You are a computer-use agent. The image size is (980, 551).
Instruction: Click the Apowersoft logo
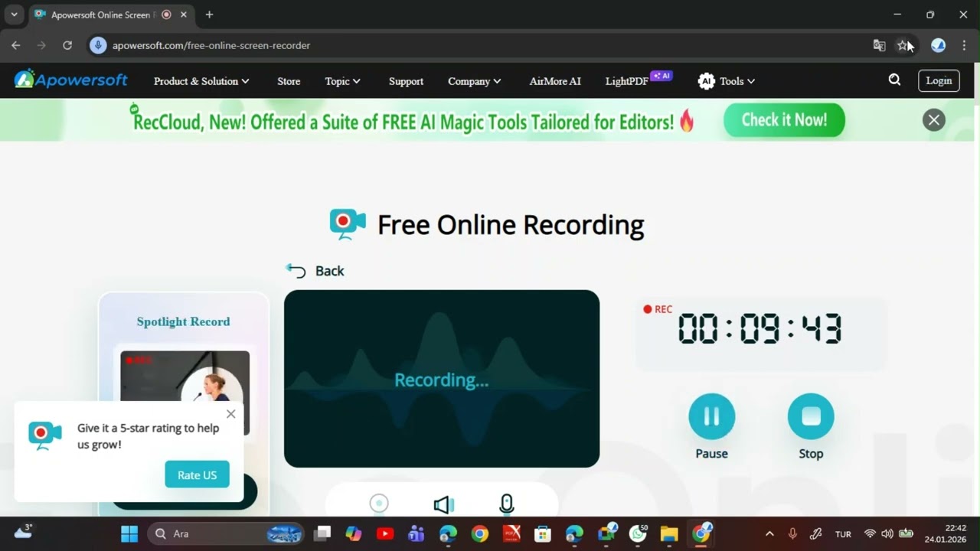pos(70,80)
